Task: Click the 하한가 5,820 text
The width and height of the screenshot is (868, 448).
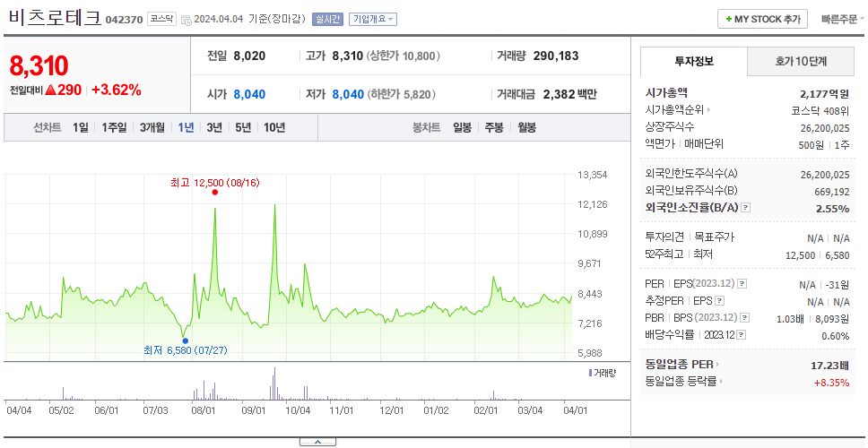Action: [402, 95]
